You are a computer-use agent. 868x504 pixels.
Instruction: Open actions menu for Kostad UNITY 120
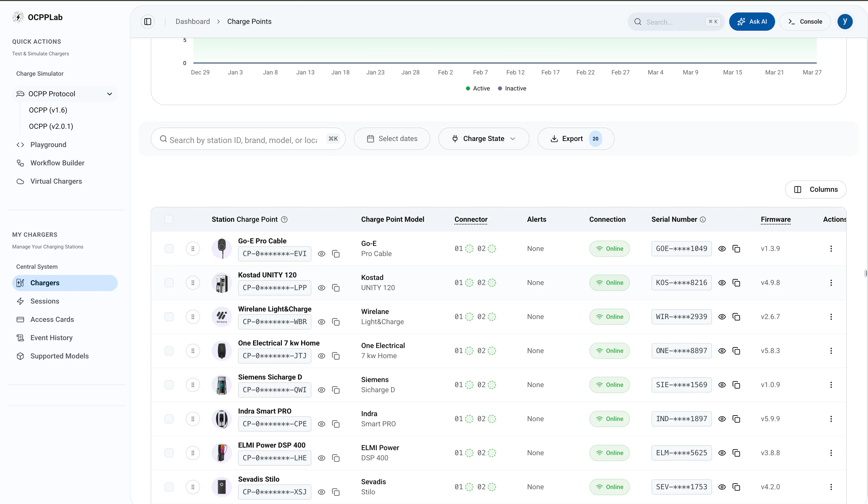tap(831, 283)
